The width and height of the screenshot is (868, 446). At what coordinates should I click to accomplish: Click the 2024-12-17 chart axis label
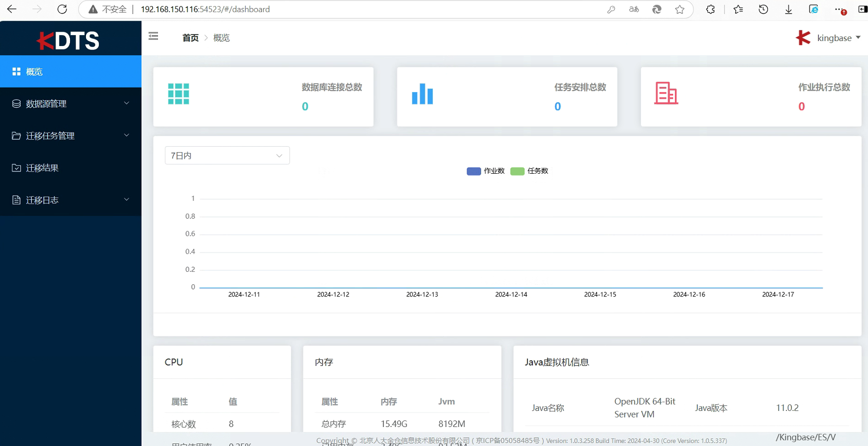click(x=778, y=294)
